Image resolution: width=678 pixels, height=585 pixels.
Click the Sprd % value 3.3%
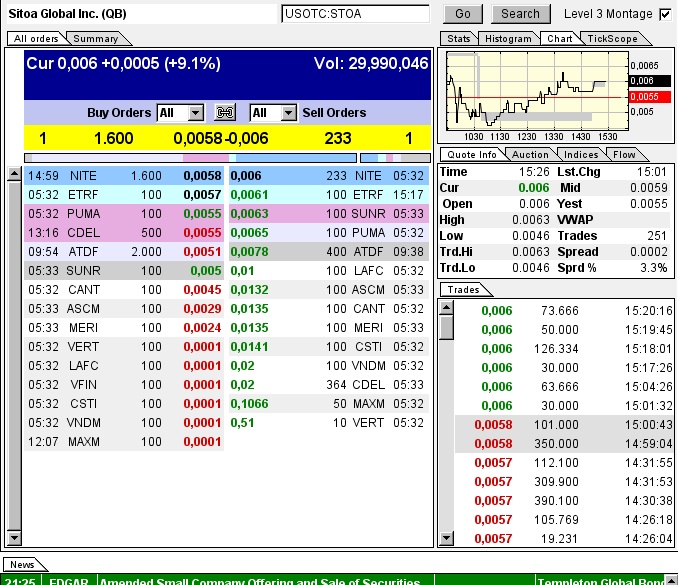click(653, 268)
